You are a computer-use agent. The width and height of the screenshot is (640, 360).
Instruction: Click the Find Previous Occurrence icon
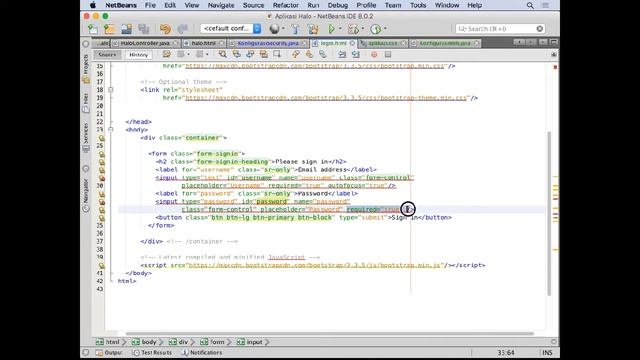(x=236, y=54)
